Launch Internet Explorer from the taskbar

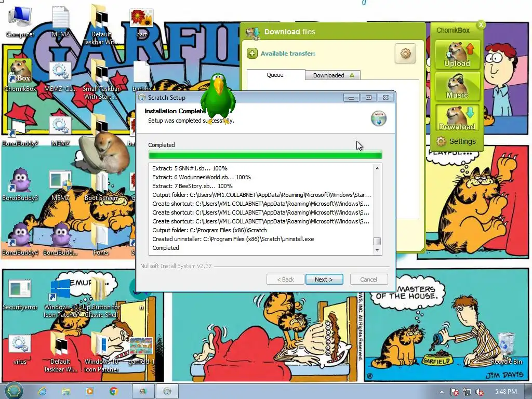click(42, 391)
